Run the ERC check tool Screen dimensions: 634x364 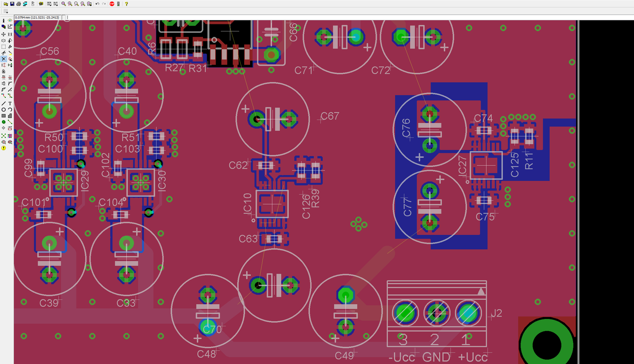(3, 142)
